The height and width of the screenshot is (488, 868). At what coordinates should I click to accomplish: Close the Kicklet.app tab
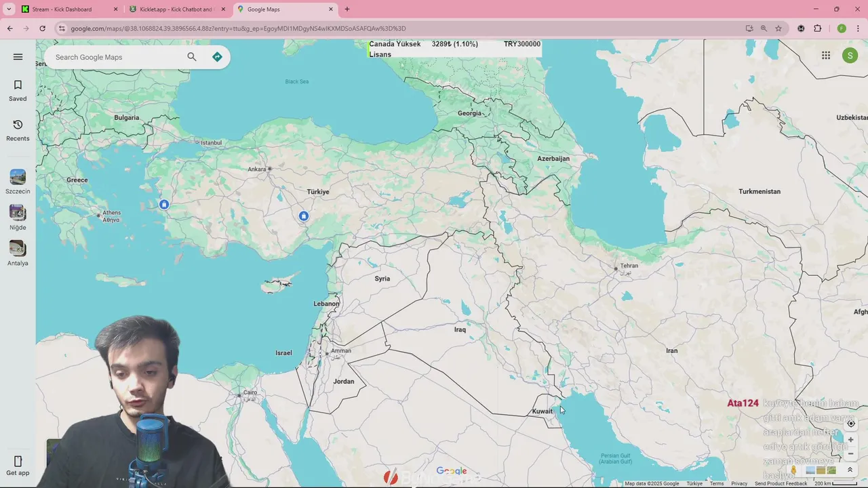coord(223,9)
